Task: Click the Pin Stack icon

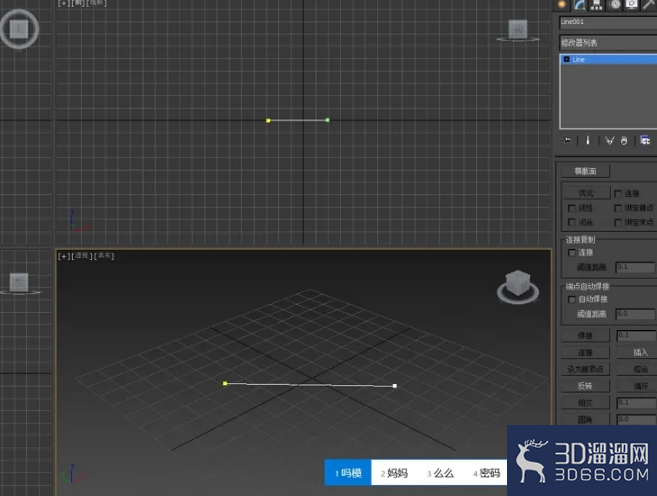Action: coord(567,140)
